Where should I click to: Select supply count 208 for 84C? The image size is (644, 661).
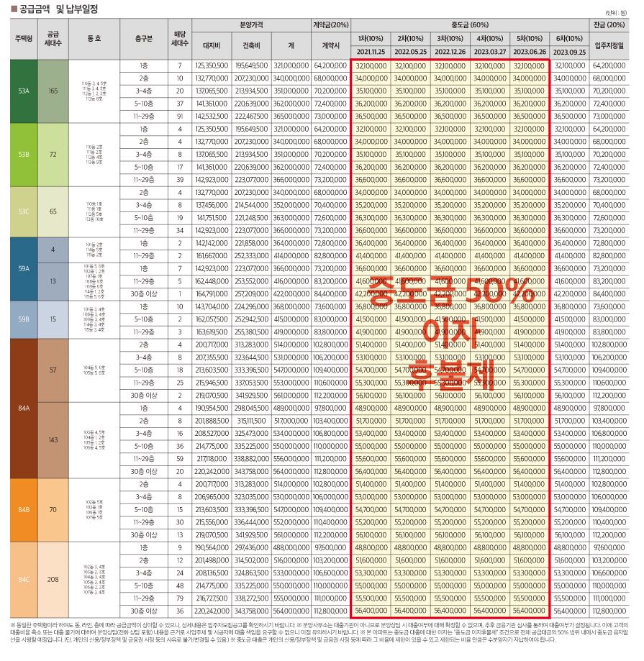(x=53, y=579)
